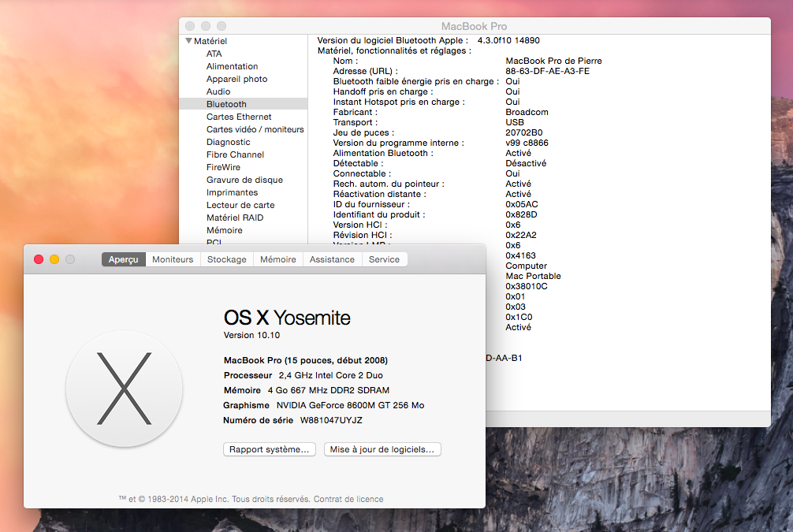793x532 pixels.
Task: Click the firmware value v99 c8866
Action: point(527,143)
